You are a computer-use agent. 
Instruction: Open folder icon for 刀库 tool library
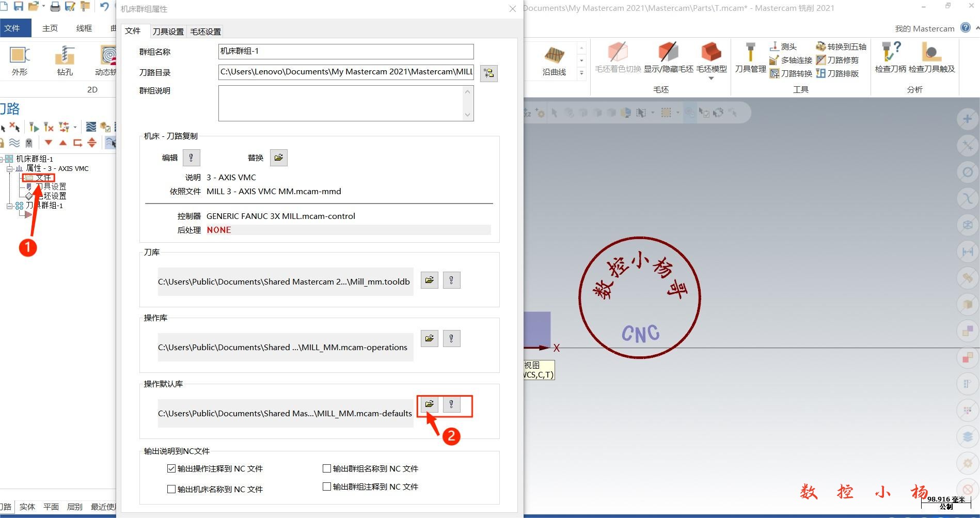pos(429,280)
